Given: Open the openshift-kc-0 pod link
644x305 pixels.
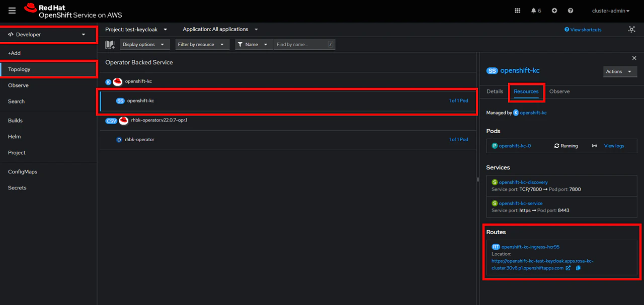Looking at the screenshot, I should (x=515, y=146).
